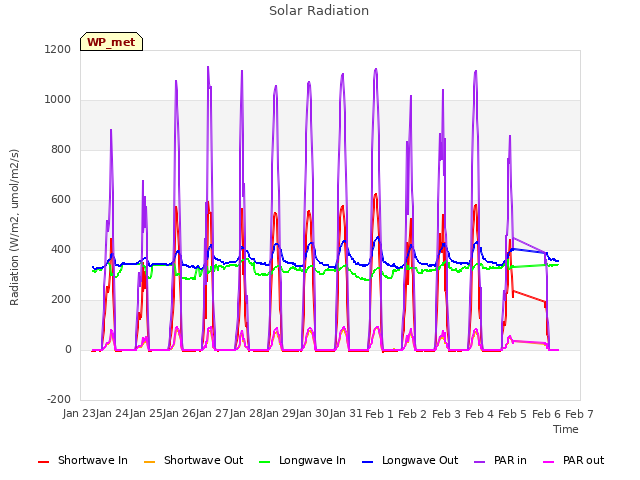Image resolution: width=640 pixels, height=480 pixels.
Task: Click the blue Longwave Out legend swatch
Action: (x=367, y=462)
